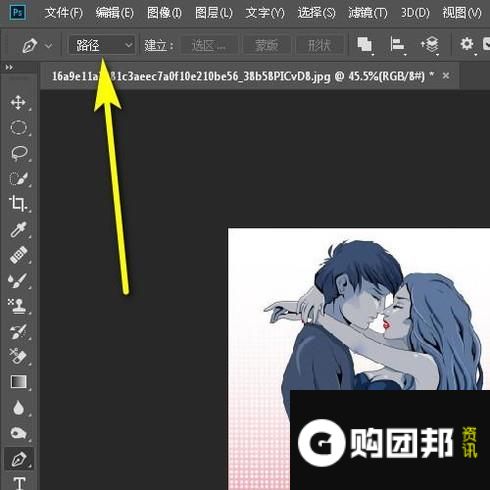Select the Healing Brush tool

point(18,255)
